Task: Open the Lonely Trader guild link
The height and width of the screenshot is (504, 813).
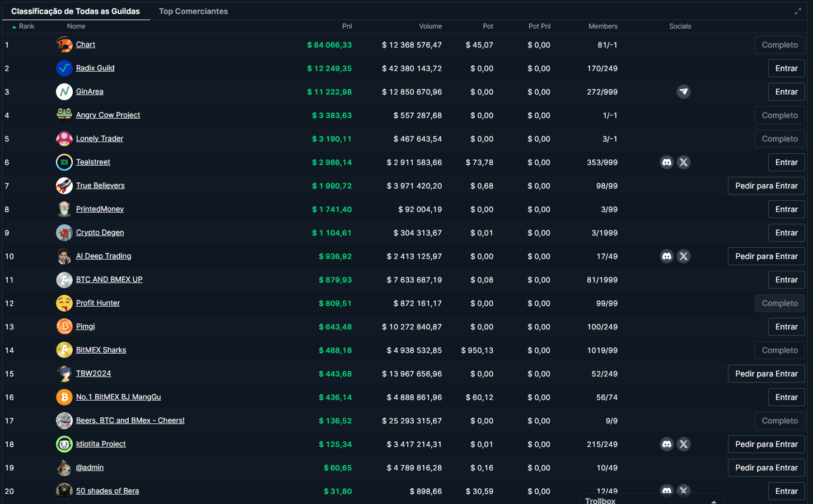Action: pos(100,139)
